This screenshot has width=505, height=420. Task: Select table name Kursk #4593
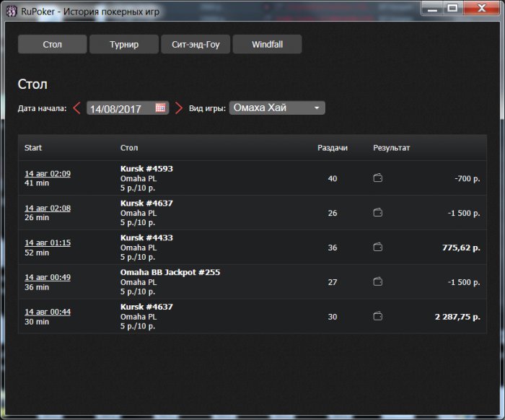tap(146, 169)
